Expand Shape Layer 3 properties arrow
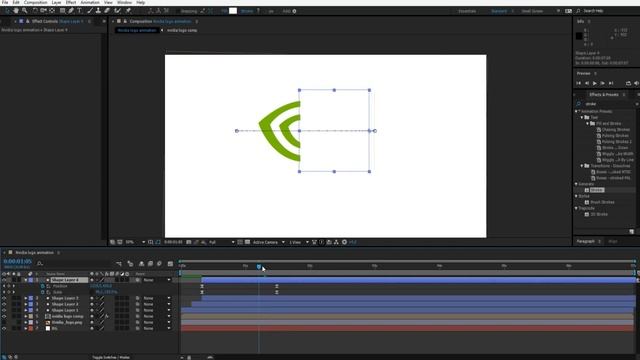640x360 pixels. pyautogui.click(x=26, y=298)
